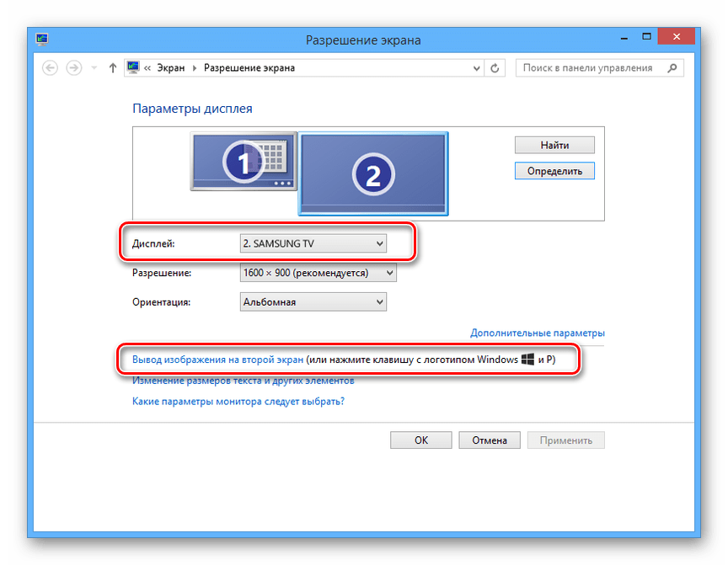The image size is (728, 565).
Task: Select monitor 1 thumbnail
Action: 244,162
